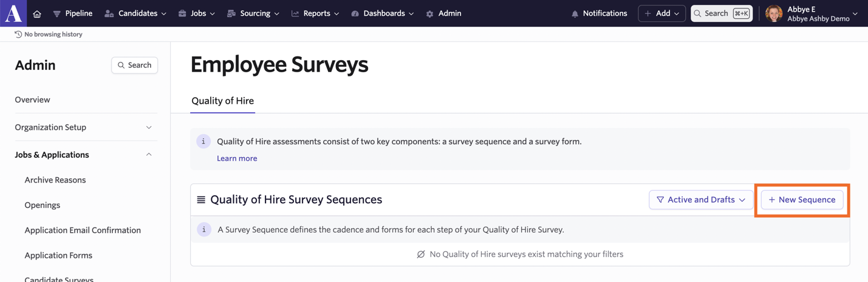The width and height of the screenshot is (868, 282).
Task: Click Abbye's profile avatar
Action: (774, 13)
